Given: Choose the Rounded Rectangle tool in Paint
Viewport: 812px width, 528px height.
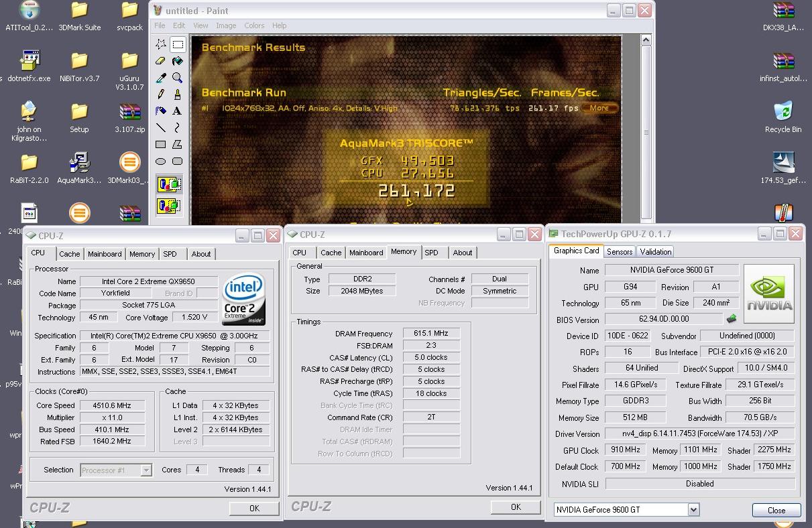Looking at the screenshot, I should pos(178,161).
